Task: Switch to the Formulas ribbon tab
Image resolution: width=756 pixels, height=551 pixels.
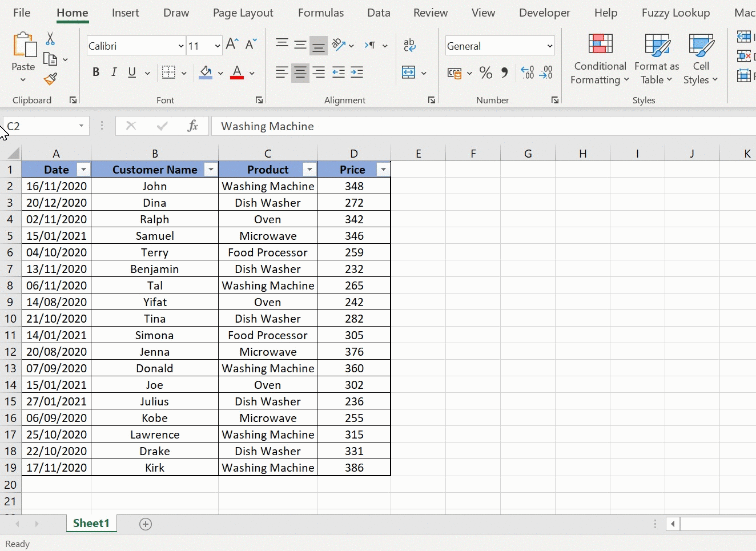Action: tap(320, 13)
